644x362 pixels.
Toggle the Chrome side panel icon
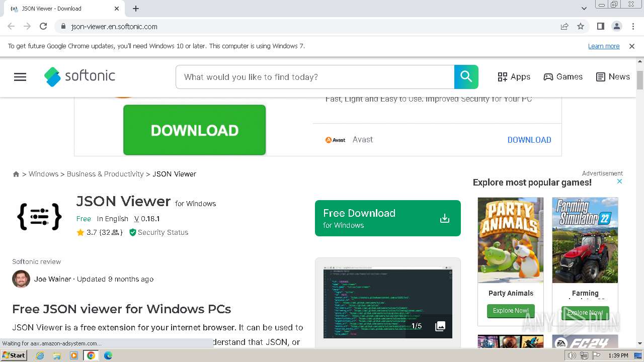[x=601, y=26]
